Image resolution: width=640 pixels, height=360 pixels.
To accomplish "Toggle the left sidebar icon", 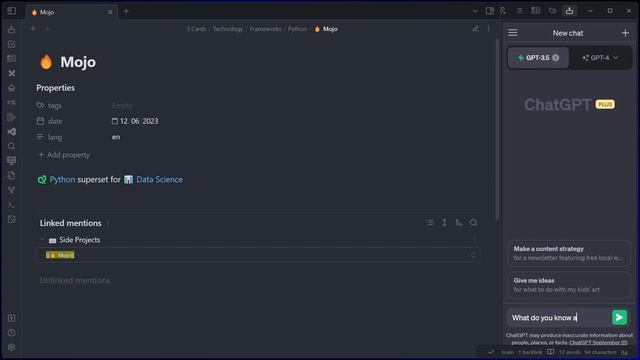I will (11, 11).
